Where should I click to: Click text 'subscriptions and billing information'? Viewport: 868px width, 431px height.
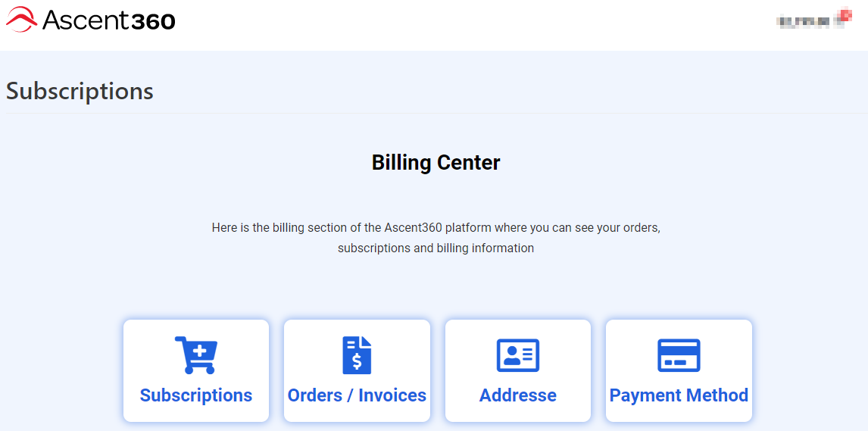pos(436,248)
